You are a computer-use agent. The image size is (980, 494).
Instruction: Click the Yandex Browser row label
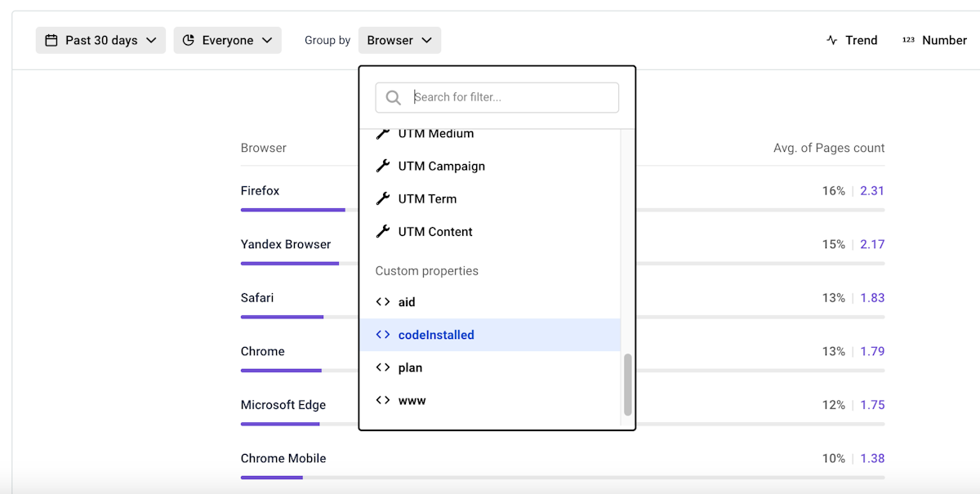tap(286, 244)
